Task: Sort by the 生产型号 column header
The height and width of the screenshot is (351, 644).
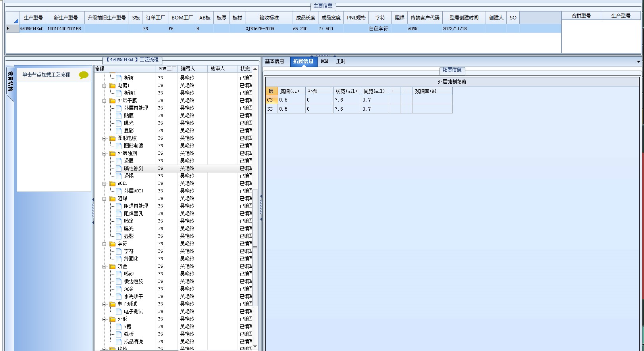Action: (x=33, y=18)
